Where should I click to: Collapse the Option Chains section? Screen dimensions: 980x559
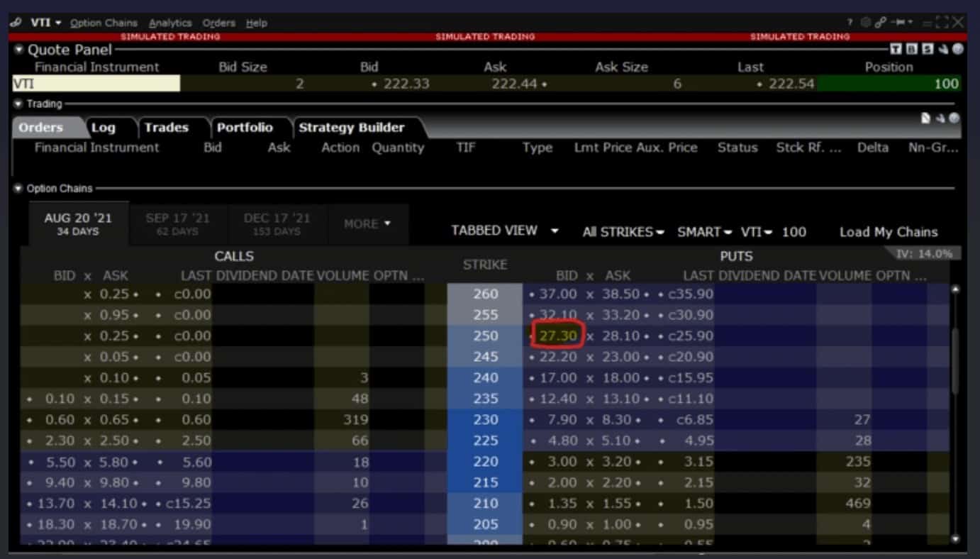pyautogui.click(x=18, y=189)
